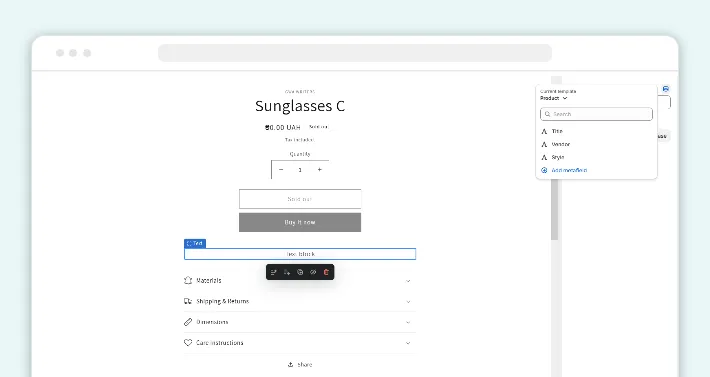This screenshot has width=710, height=377.
Task: Click the magnifier icon in the search box
Action: click(x=547, y=114)
